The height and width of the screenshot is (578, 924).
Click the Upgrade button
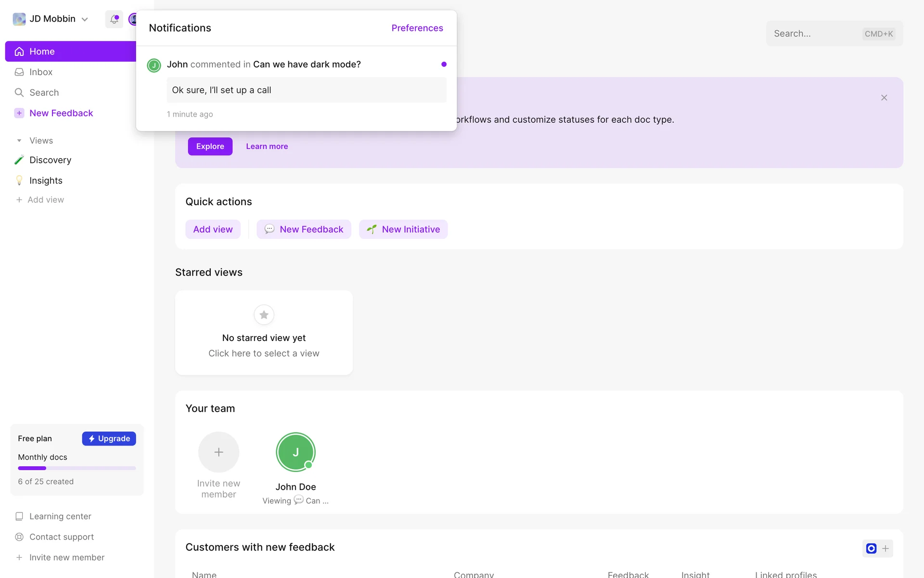pyautogui.click(x=109, y=439)
